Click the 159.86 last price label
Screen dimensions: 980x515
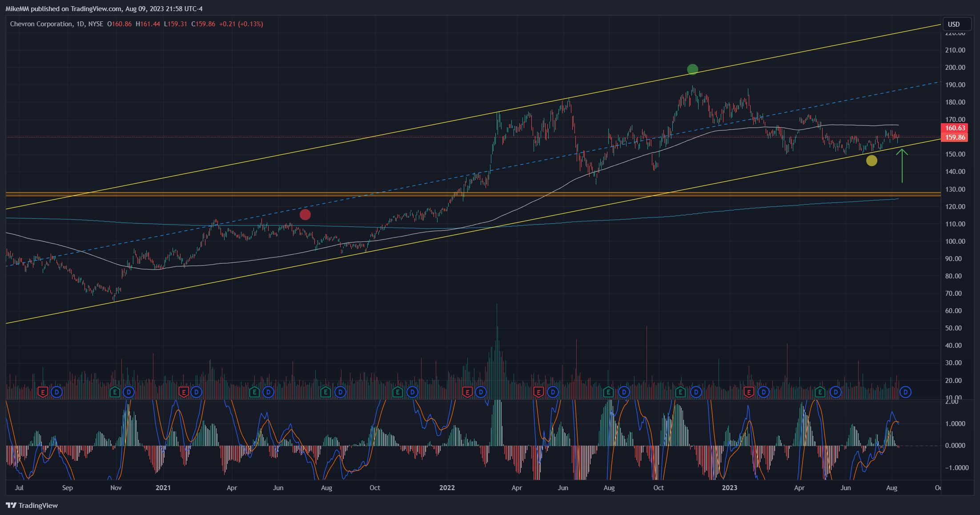point(955,137)
